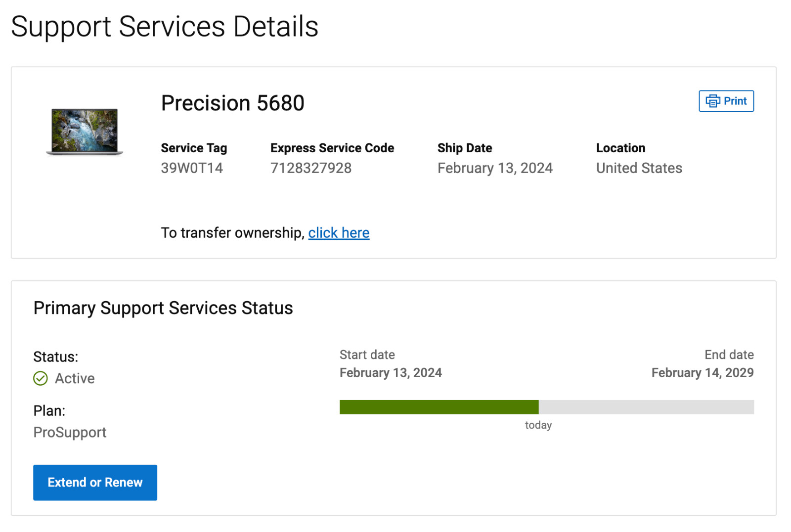Click the Print button

tap(726, 101)
